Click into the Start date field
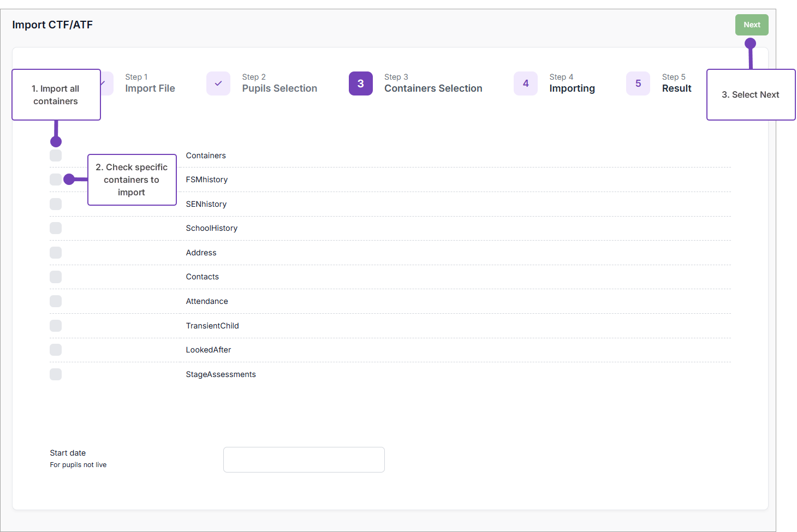 [304, 459]
